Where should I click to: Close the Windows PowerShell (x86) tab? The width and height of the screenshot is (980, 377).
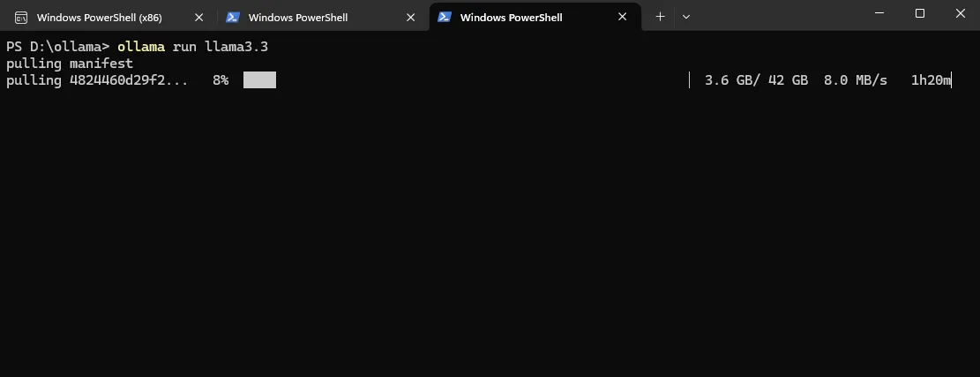198,18
